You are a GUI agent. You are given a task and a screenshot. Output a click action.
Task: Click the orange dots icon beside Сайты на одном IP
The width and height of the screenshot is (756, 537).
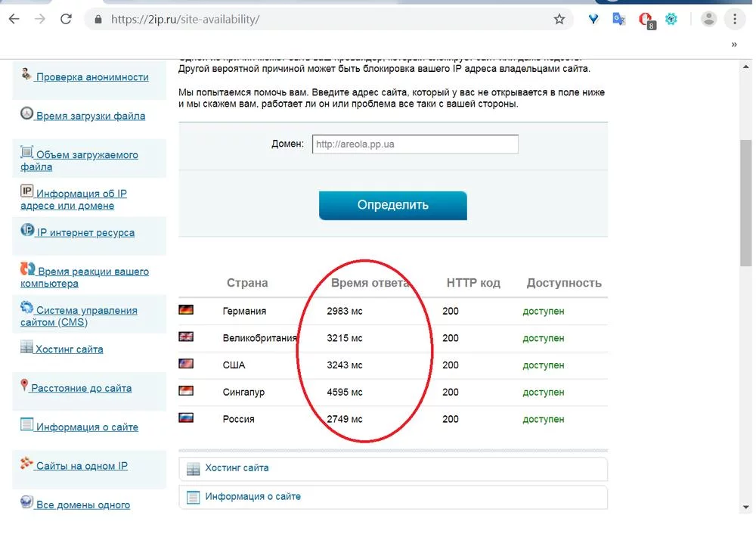tap(26, 463)
